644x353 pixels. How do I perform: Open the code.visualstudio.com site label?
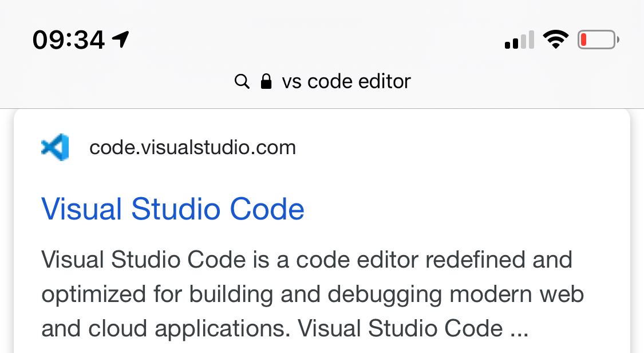(192, 147)
